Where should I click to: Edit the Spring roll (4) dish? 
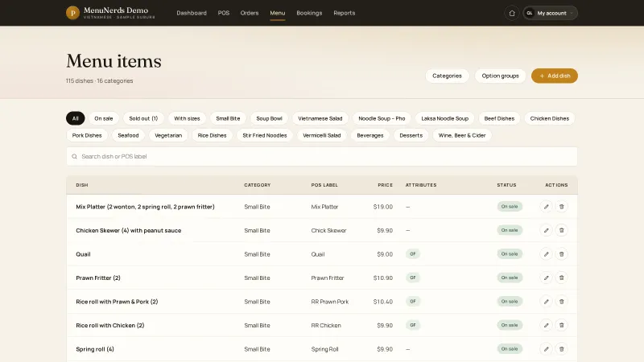coord(546,349)
